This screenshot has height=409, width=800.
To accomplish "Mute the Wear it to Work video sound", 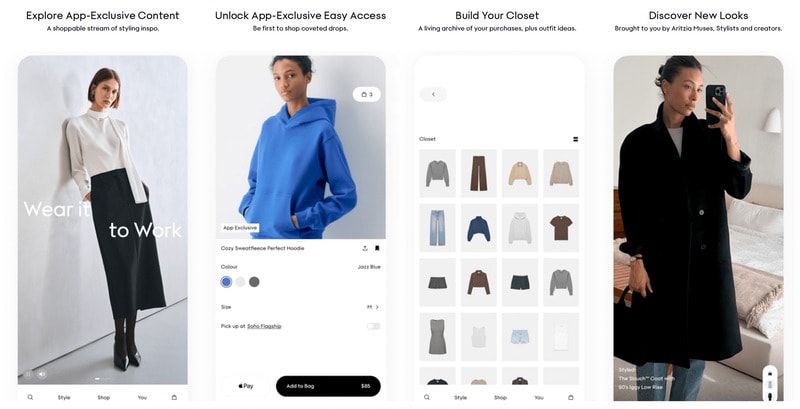I will (42, 374).
